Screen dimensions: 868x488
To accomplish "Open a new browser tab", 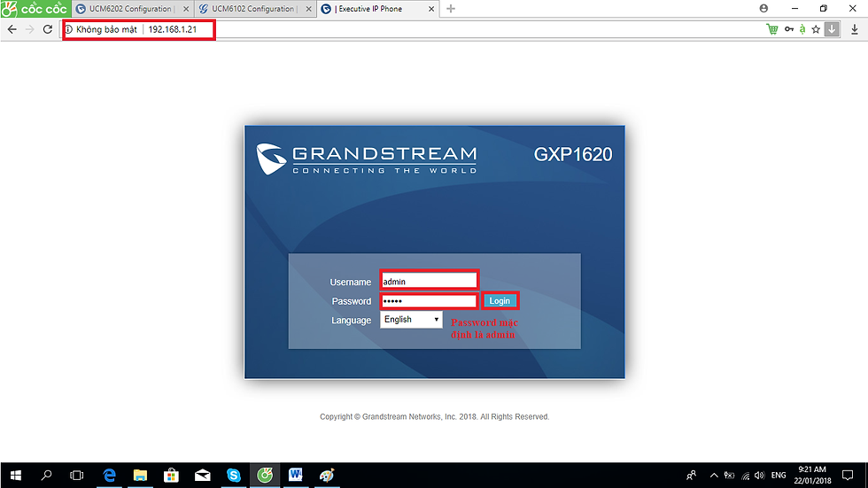I will click(451, 8).
